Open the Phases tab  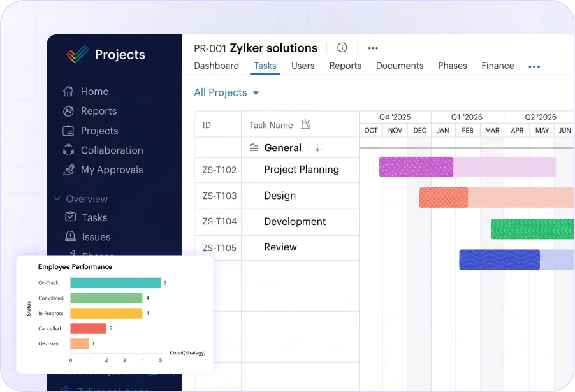[x=453, y=66]
